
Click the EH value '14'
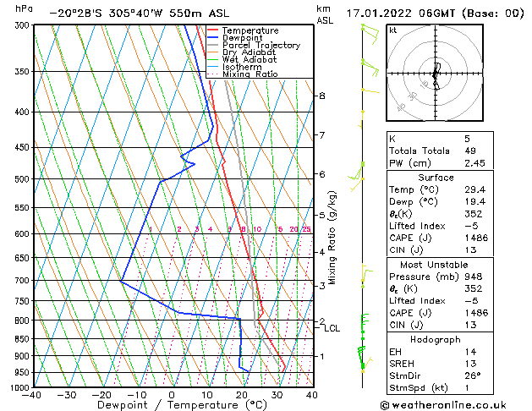coord(470,352)
